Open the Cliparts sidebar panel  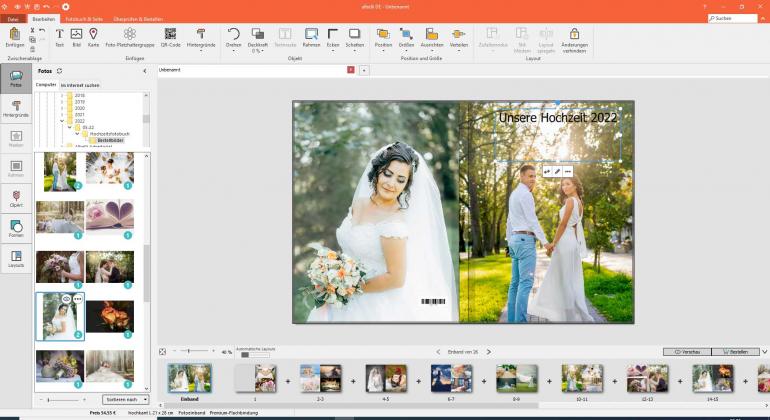(x=16, y=199)
